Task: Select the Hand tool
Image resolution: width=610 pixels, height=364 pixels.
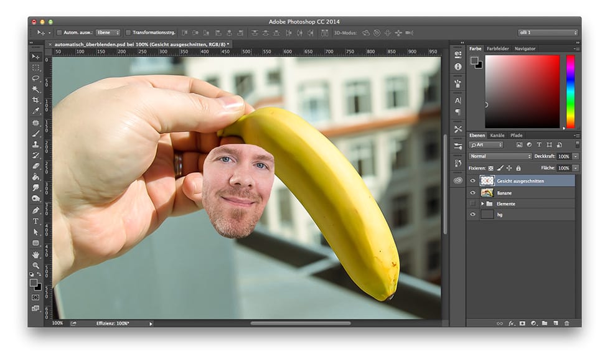Action: (x=36, y=254)
